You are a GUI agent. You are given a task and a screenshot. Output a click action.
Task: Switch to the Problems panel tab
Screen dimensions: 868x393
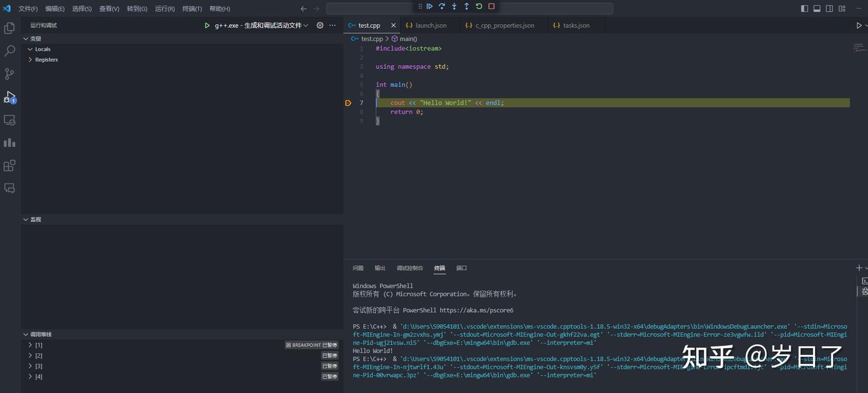(358, 268)
